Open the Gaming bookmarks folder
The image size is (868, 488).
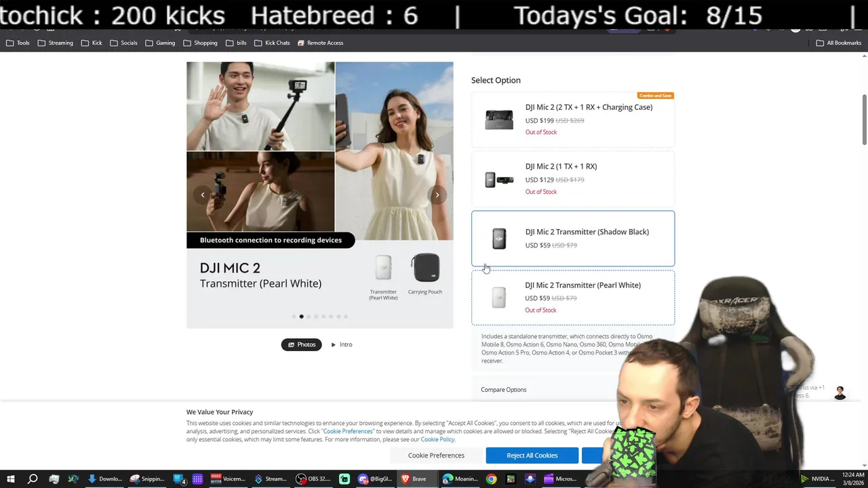(160, 43)
